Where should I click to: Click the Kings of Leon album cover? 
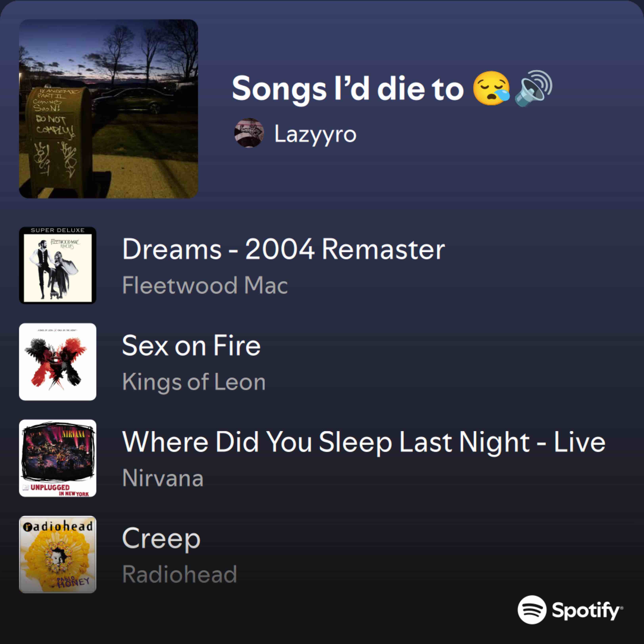(x=58, y=362)
